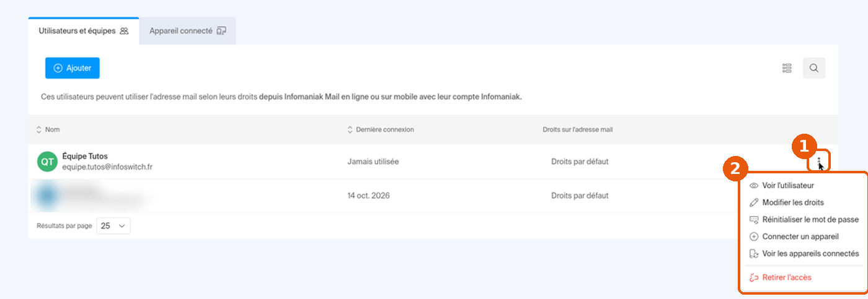Viewport: 868px width, 299px height.
Task: Choose Modifier les droits menu entry
Action: 804,202
